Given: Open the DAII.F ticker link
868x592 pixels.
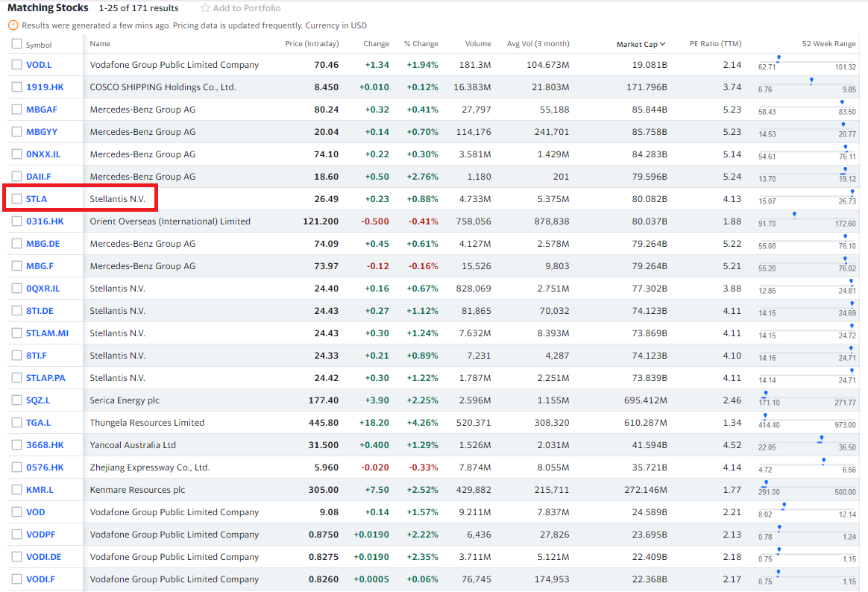Looking at the screenshot, I should click(38, 177).
